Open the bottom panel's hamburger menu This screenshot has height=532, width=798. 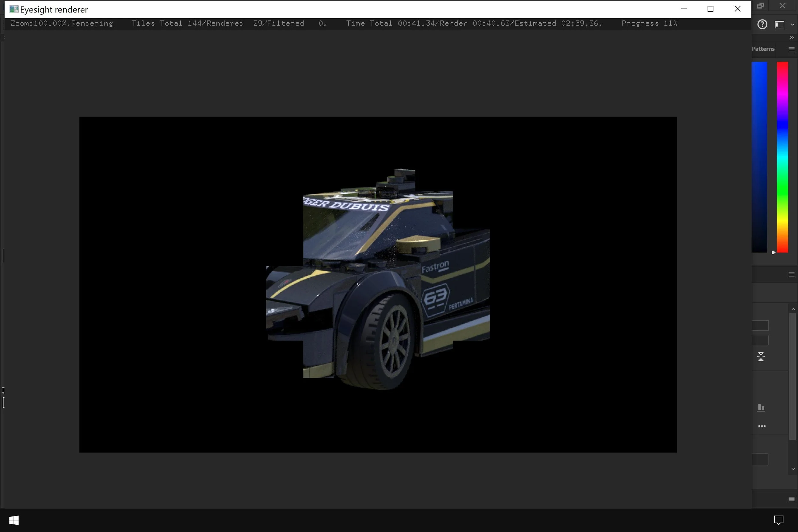tap(791, 499)
